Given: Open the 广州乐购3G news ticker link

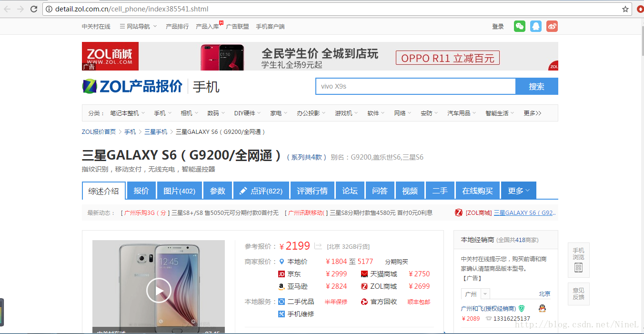Looking at the screenshot, I should pos(145,213).
